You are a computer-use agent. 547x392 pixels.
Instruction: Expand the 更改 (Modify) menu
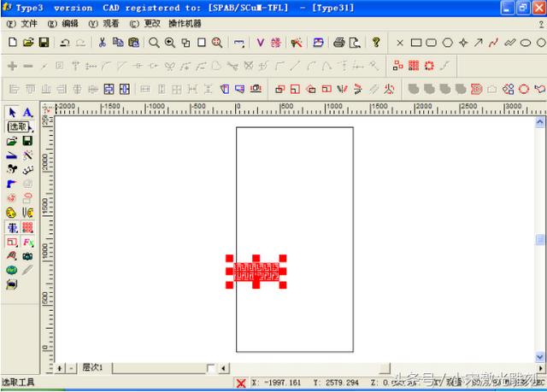point(145,23)
